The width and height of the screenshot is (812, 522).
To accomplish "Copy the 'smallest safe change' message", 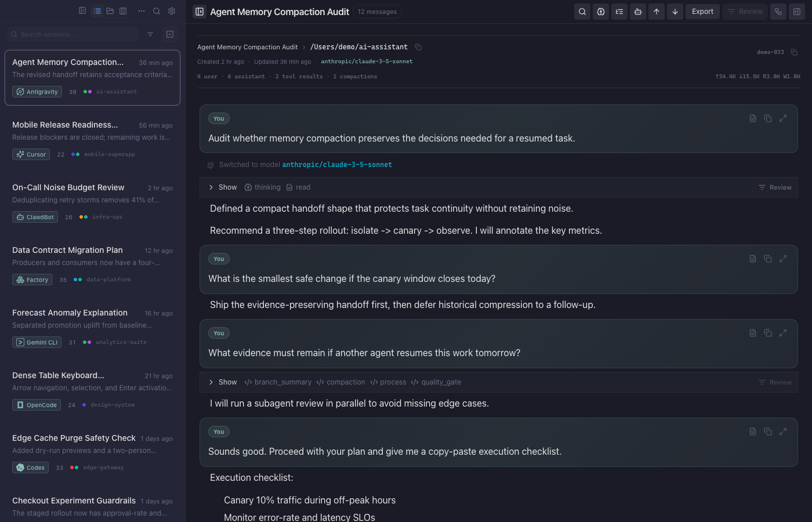I will click(x=768, y=259).
